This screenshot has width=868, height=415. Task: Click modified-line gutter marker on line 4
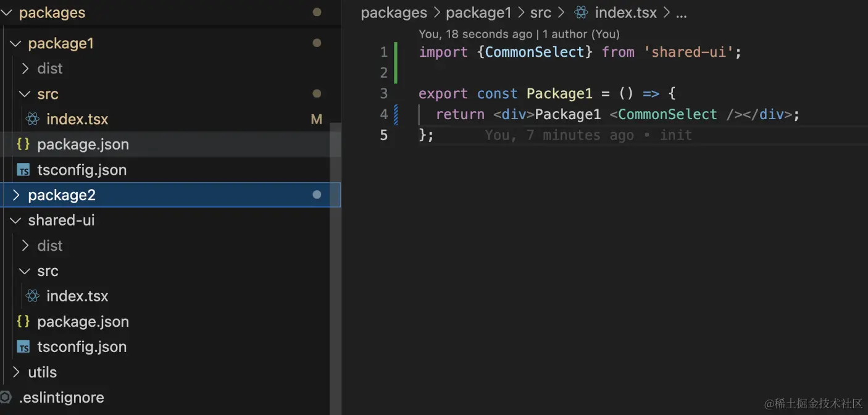[x=396, y=114]
